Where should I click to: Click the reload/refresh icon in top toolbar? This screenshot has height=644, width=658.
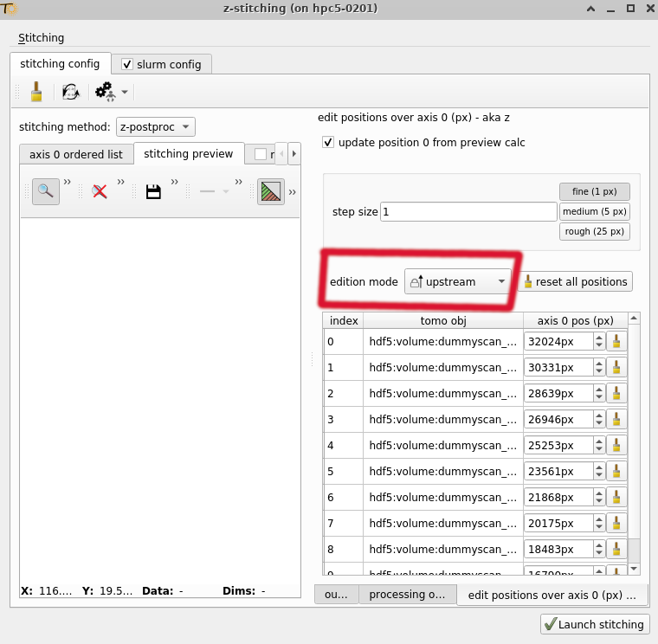(71, 92)
